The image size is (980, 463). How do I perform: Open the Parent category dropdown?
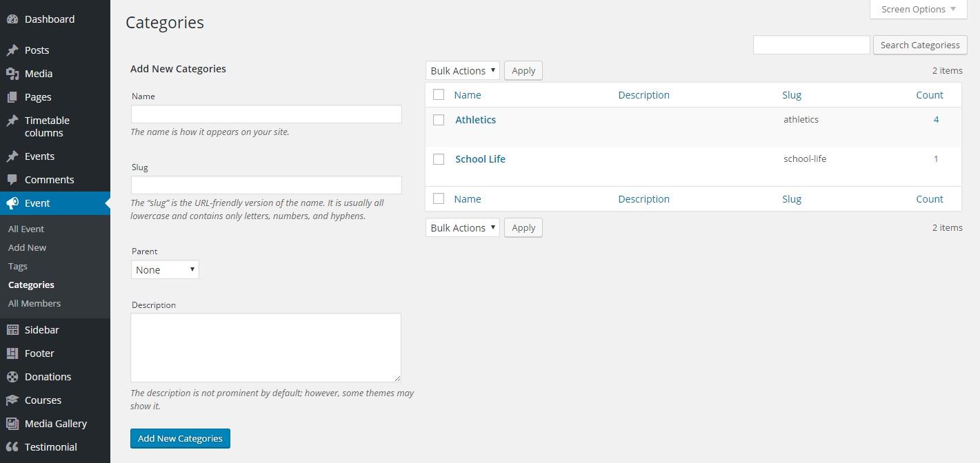(165, 270)
